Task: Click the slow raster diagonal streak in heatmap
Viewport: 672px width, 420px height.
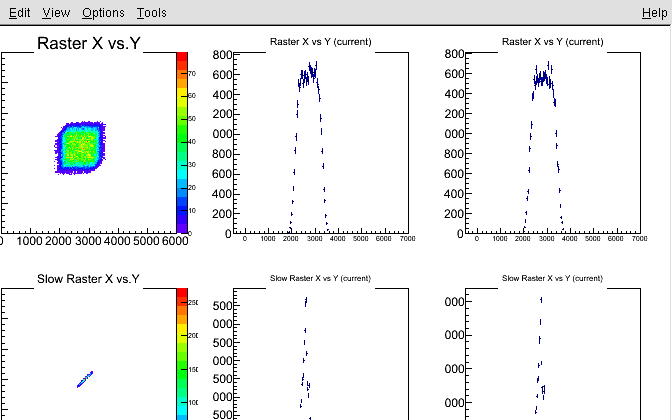Action: tap(85, 379)
